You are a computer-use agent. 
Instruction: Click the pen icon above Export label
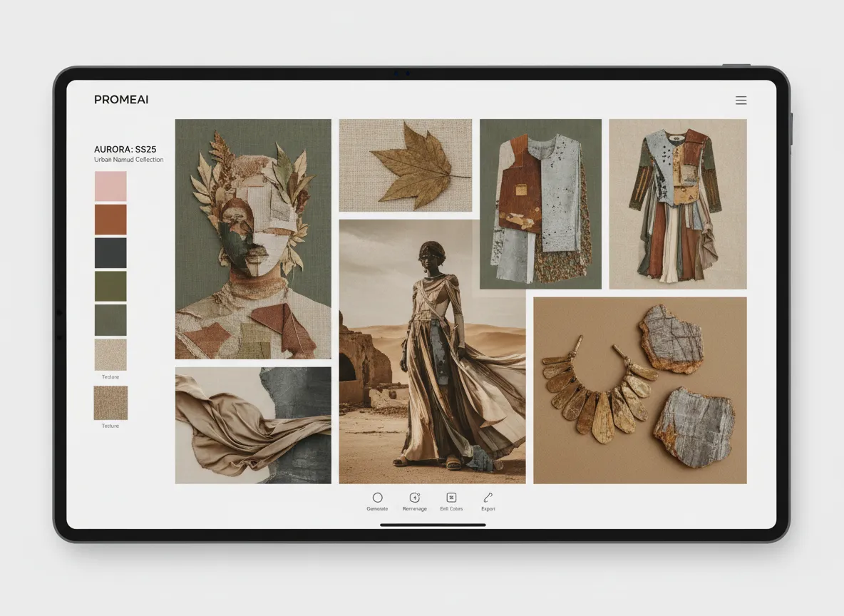click(488, 496)
